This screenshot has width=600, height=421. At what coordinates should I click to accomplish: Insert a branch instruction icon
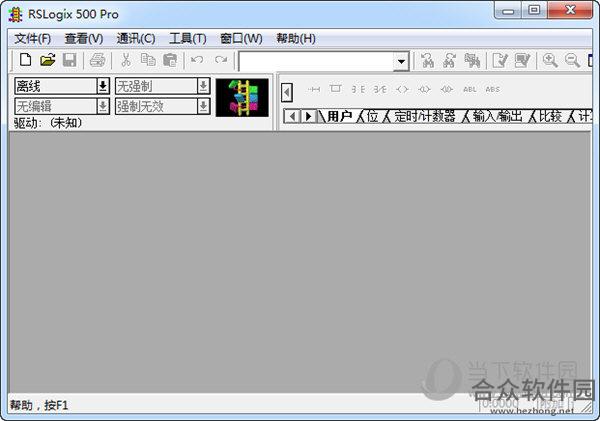point(336,89)
